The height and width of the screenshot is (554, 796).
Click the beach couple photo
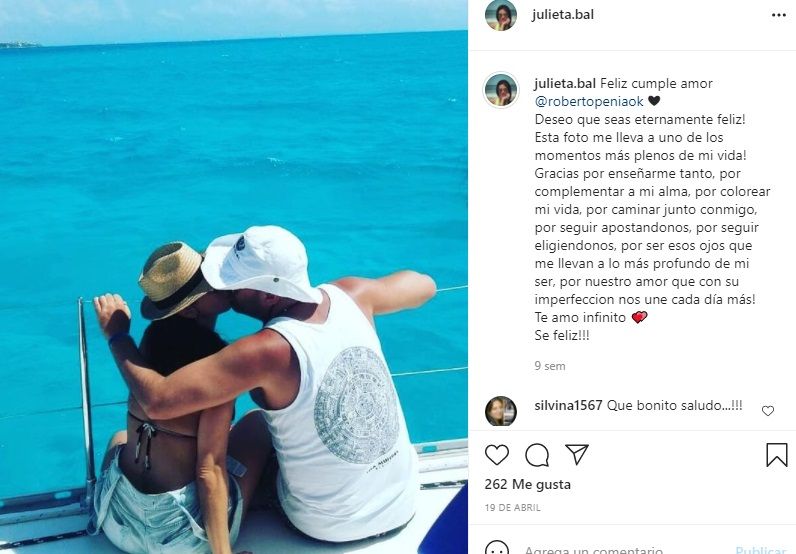tap(234, 277)
